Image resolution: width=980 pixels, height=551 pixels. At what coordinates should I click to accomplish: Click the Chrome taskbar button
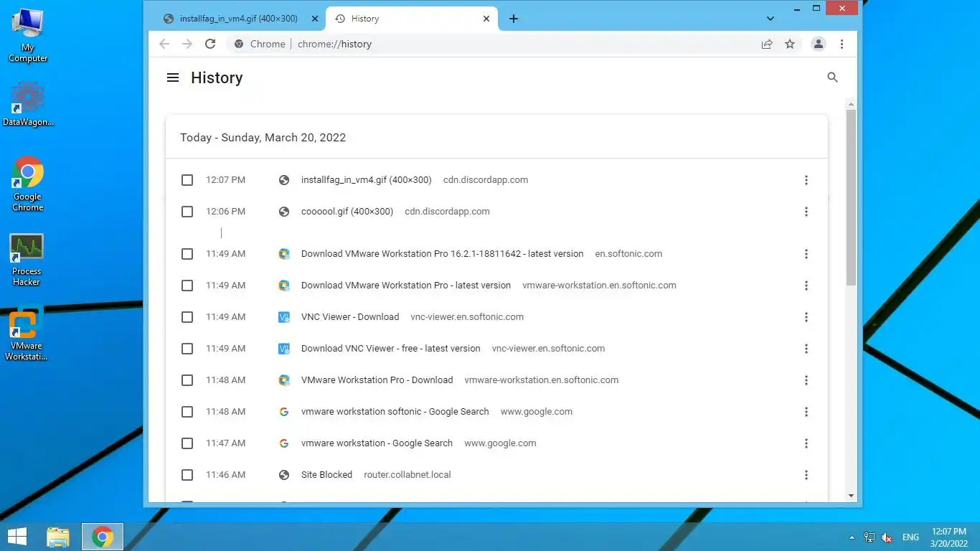(103, 537)
